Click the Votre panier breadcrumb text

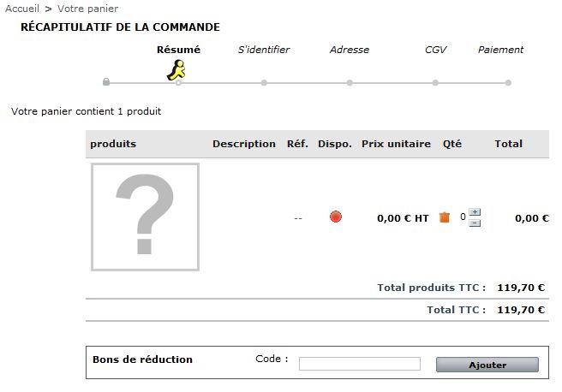(x=87, y=9)
